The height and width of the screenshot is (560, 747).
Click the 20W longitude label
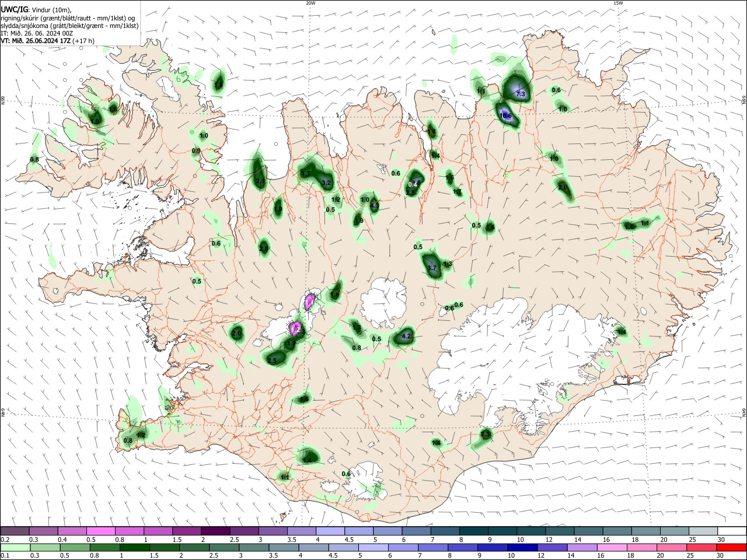coord(310,3)
